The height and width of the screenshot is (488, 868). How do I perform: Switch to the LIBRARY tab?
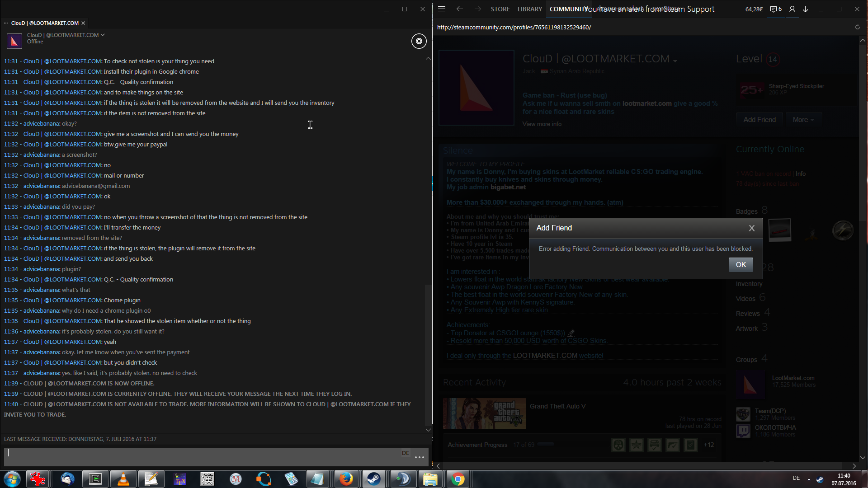(529, 9)
